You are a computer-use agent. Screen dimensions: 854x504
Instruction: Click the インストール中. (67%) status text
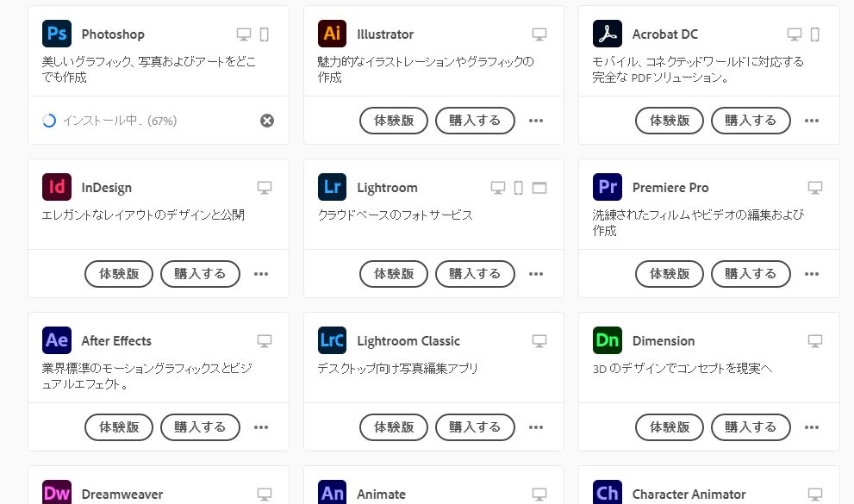pos(120,121)
